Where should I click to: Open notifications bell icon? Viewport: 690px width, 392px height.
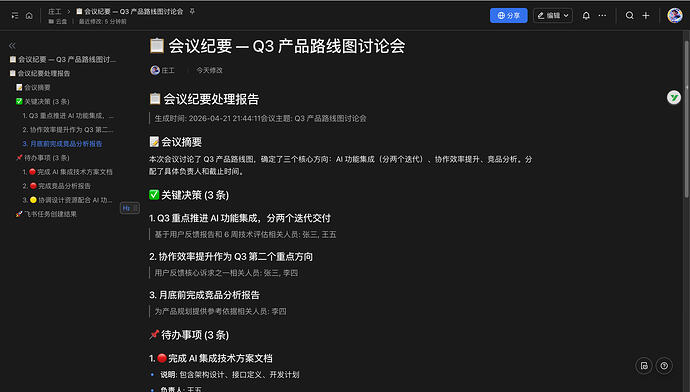586,15
